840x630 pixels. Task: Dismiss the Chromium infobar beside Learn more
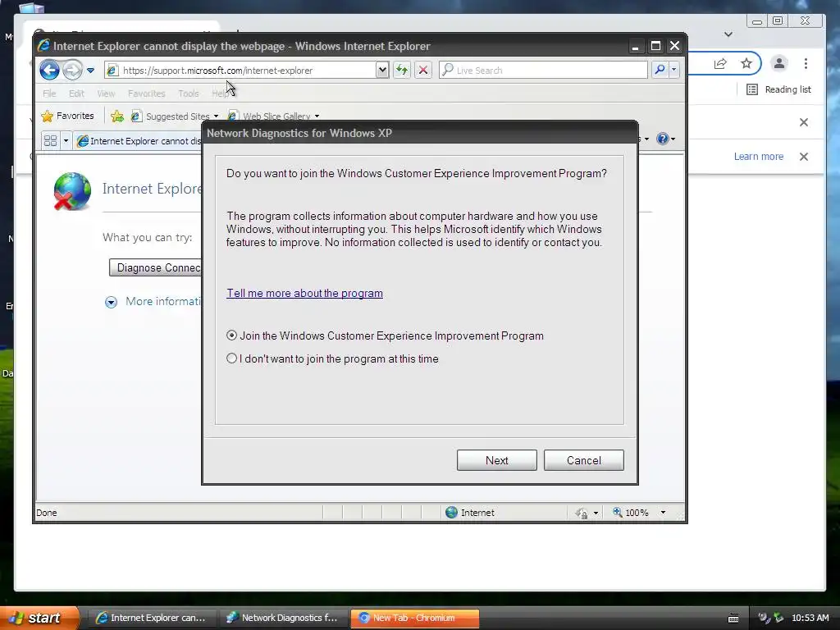pos(804,157)
